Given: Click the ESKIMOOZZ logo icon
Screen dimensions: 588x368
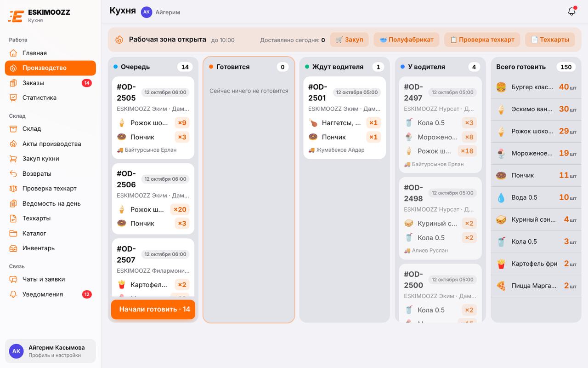Looking at the screenshot, I should [x=16, y=16].
